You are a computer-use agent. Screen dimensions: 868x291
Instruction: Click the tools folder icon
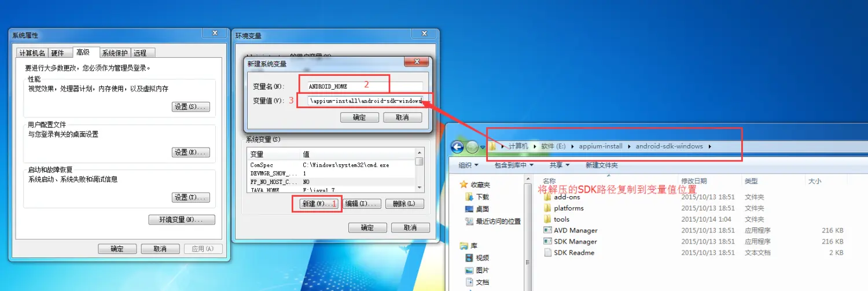pyautogui.click(x=547, y=219)
